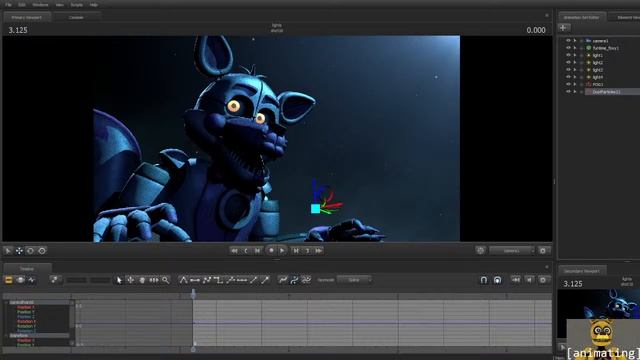Switch timeline to Motion Editor mode
Image resolution: width=640 pixels, height=360 pixels.
click(20, 280)
